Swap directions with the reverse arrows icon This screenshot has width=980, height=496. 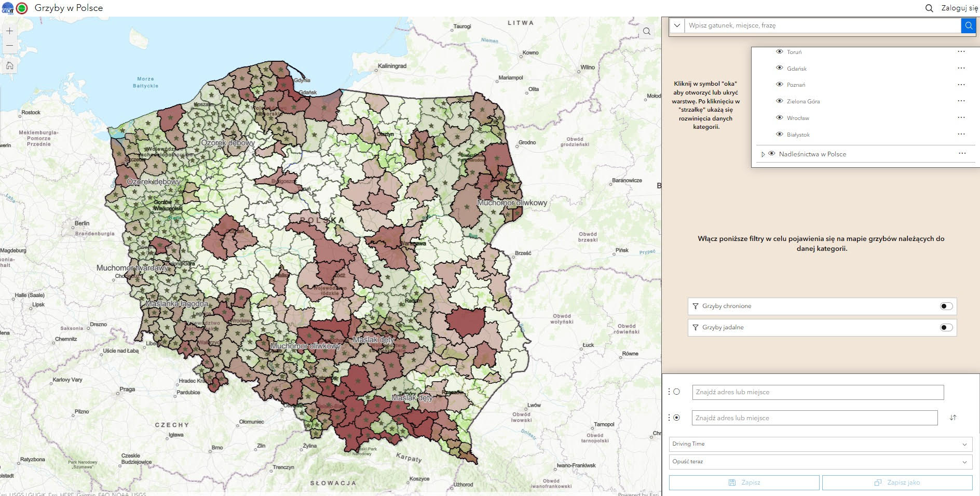point(952,418)
